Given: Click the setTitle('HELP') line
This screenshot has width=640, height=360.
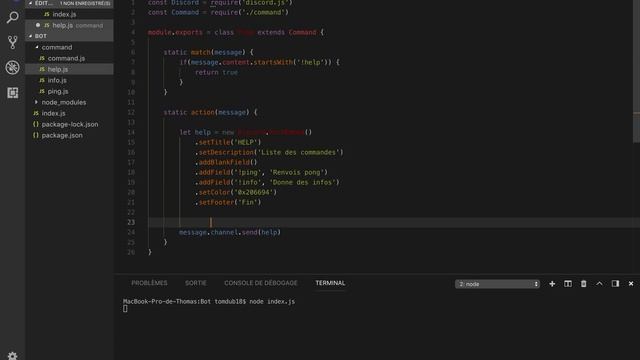Looking at the screenshot, I should coord(228,142).
